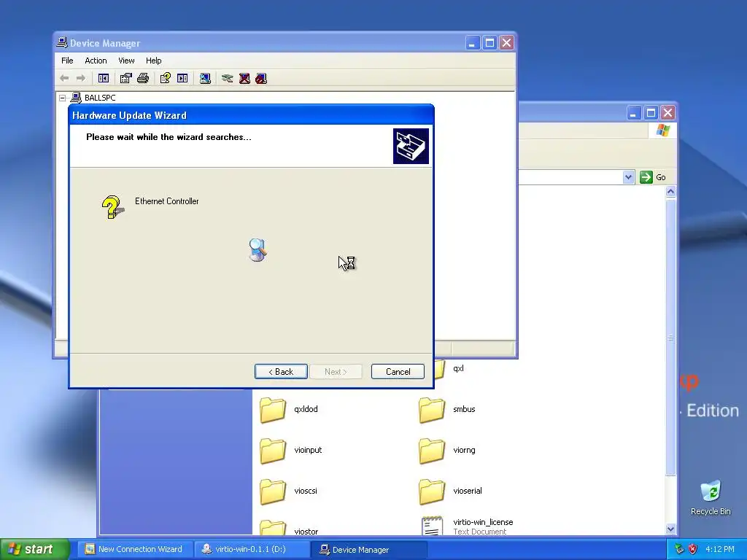Maximize the Device Manager window

[489, 43]
